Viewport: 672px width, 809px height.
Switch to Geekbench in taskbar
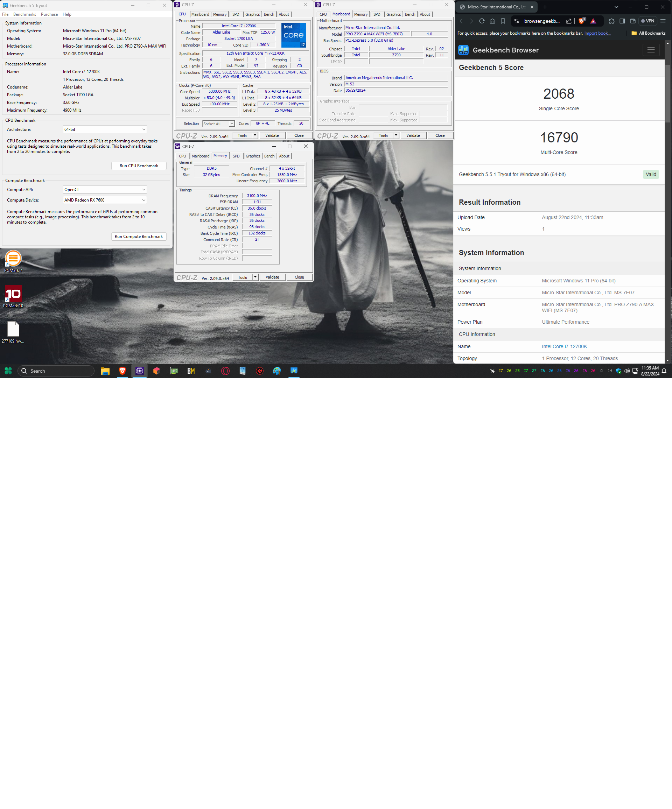pos(294,371)
